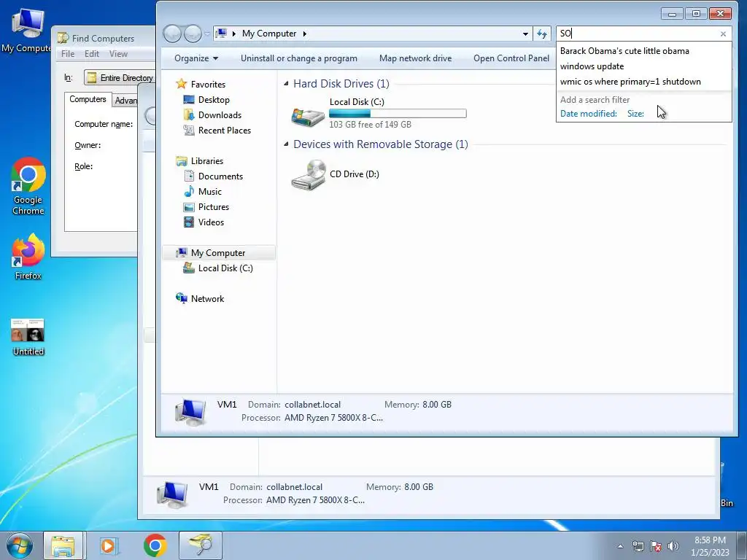Choose suggestion Barack Obama's cute little obama
The height and width of the screenshot is (560, 747).
click(x=624, y=51)
